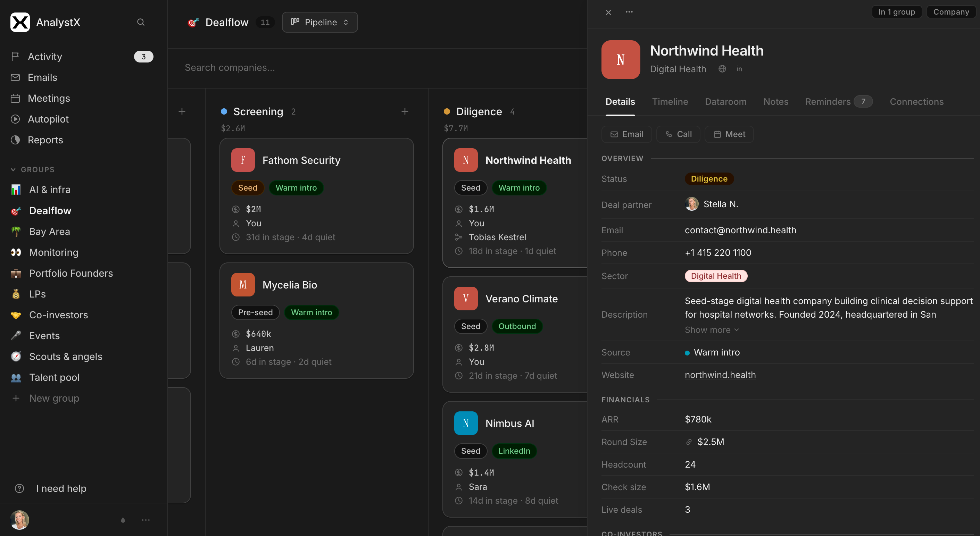Click the I need help question icon

(x=19, y=488)
